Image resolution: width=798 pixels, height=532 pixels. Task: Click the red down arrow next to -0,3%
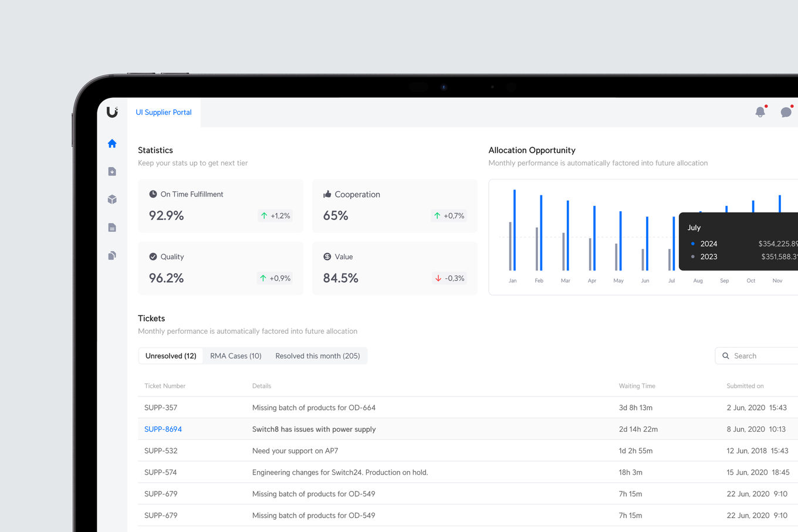(x=438, y=278)
